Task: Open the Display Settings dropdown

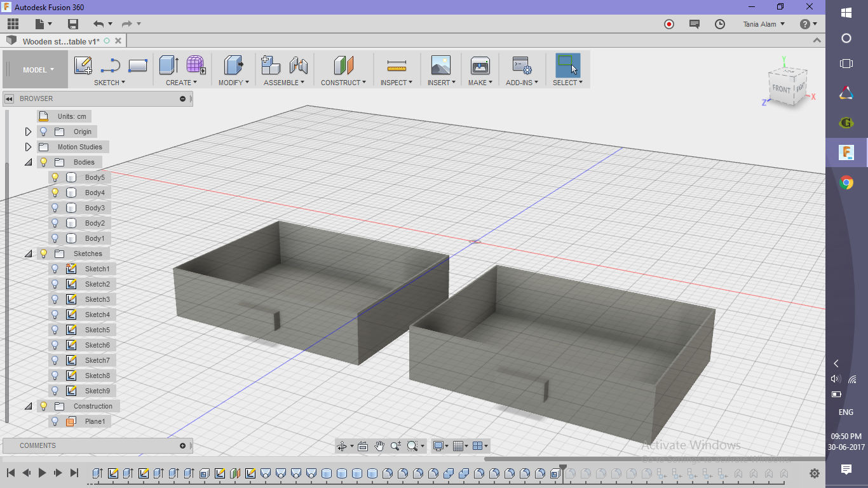Action: 440,446
